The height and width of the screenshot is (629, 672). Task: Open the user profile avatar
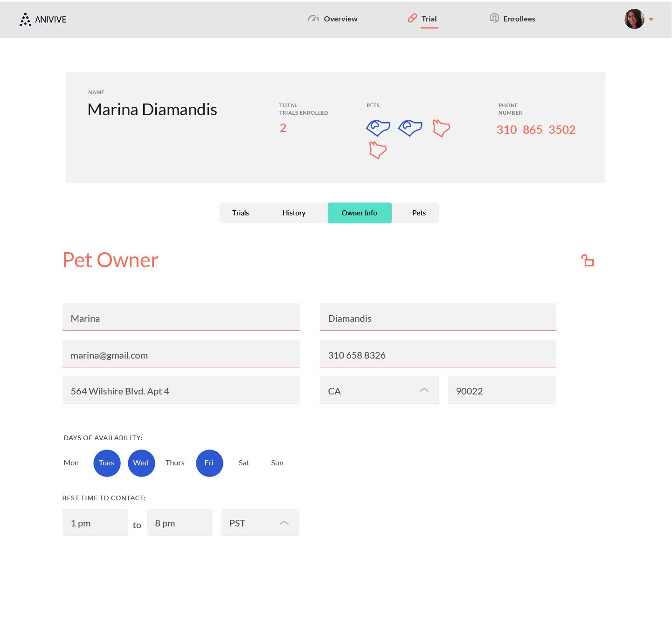coord(634,19)
